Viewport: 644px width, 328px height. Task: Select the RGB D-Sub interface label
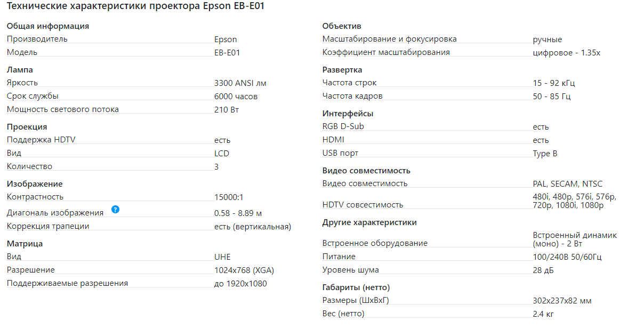pos(343,126)
